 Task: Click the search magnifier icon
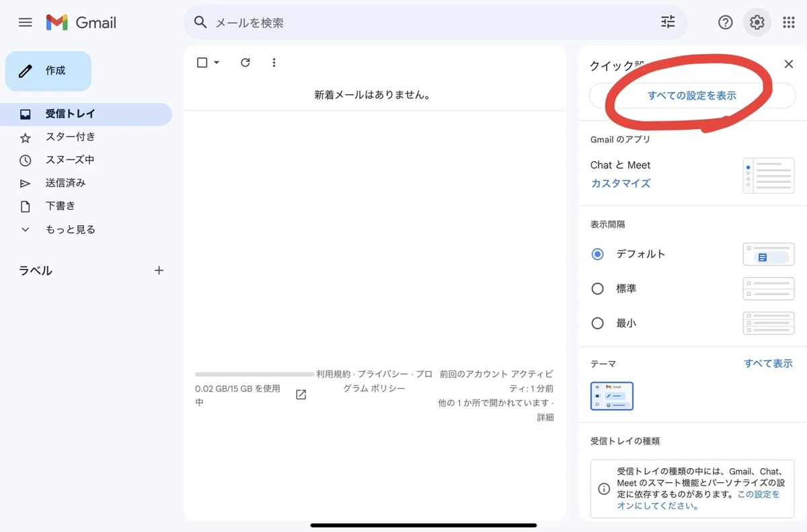tap(200, 22)
